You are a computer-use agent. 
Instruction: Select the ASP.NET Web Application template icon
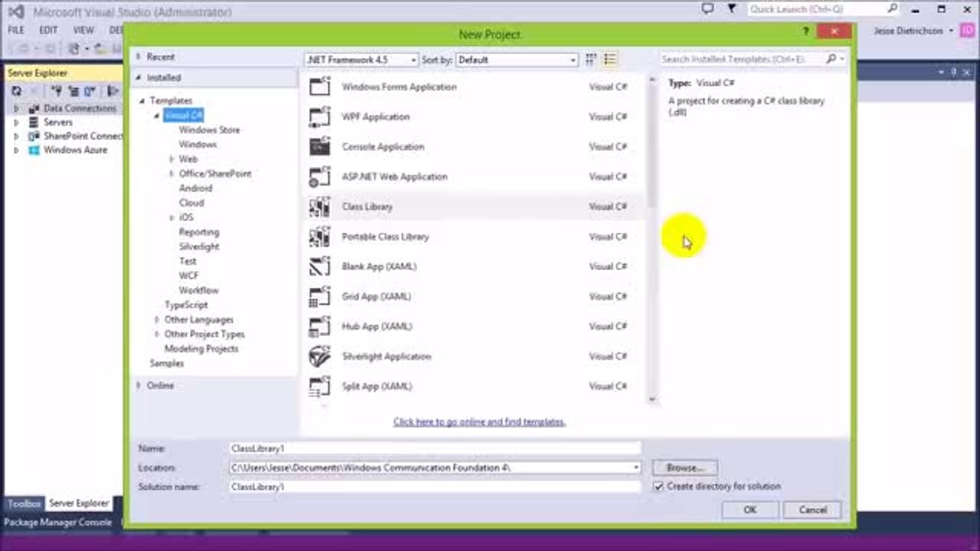(319, 176)
